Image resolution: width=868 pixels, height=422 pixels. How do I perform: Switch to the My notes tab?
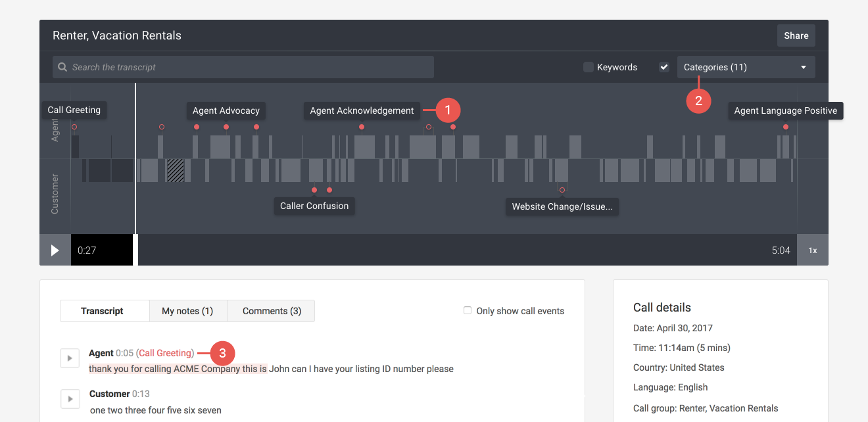187,311
